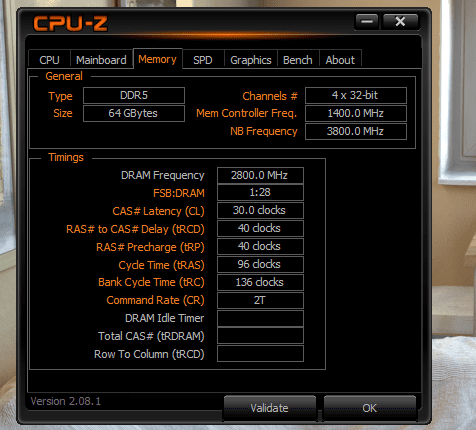The height and width of the screenshot is (430, 476).
Task: Click the General group label
Action: click(64, 76)
